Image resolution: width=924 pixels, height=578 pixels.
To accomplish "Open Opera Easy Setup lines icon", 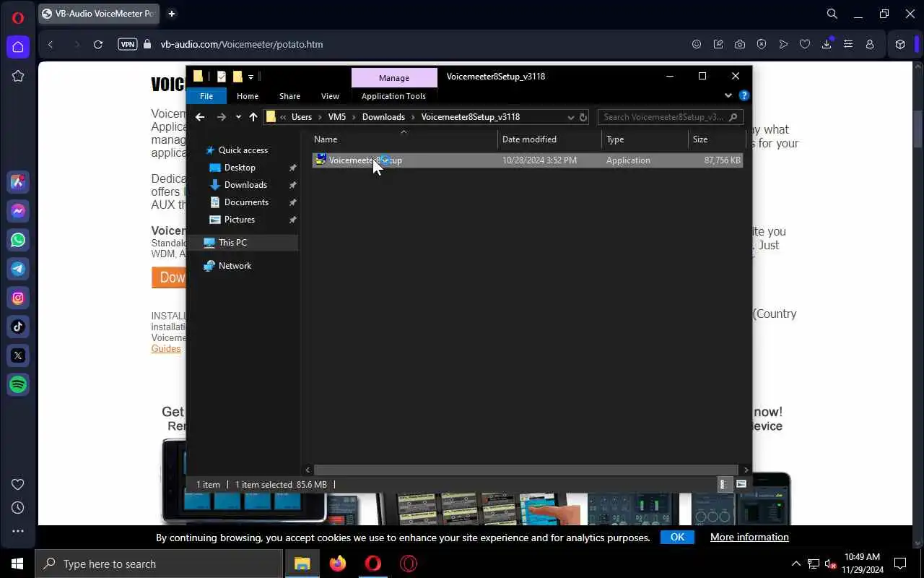I will (848, 44).
